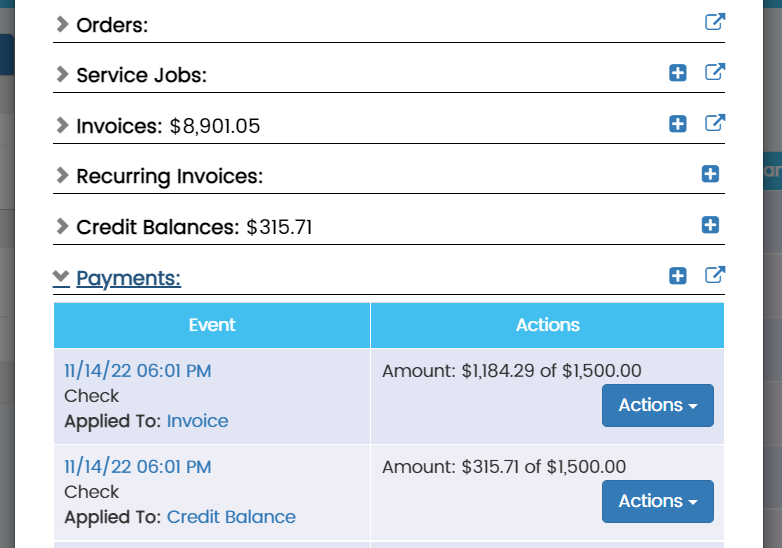Open Payments external link icon
The image size is (782, 548).
[714, 275]
